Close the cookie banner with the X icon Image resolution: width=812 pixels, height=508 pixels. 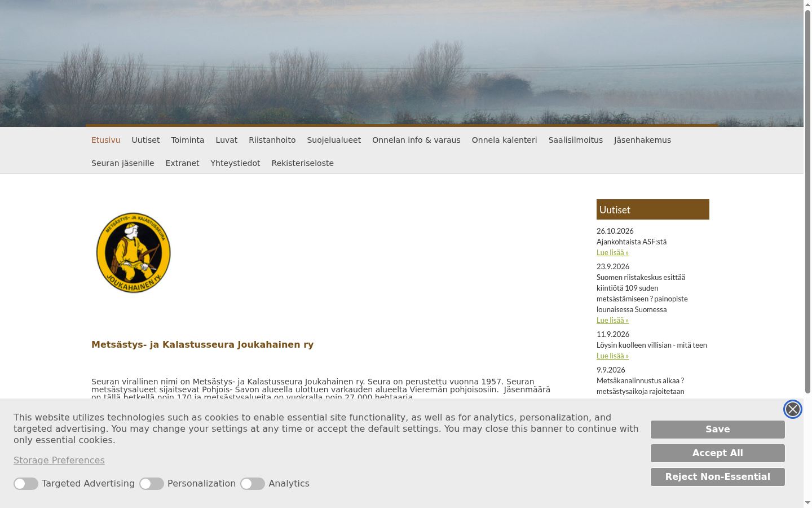pyautogui.click(x=792, y=409)
